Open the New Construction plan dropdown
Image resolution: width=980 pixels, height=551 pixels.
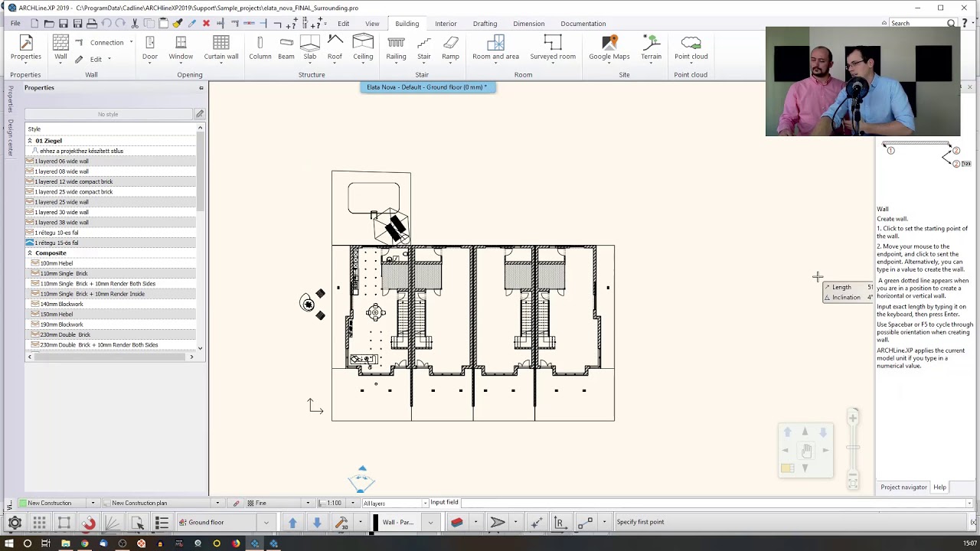217,503
